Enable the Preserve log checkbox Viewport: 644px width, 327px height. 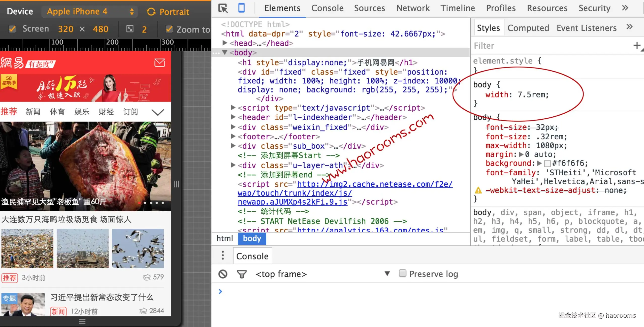402,273
